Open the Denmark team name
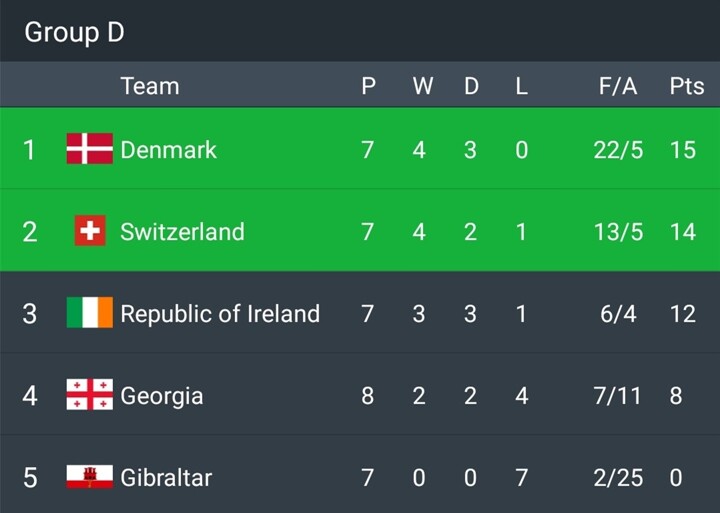Screen dimensions: 720x513 168,150
